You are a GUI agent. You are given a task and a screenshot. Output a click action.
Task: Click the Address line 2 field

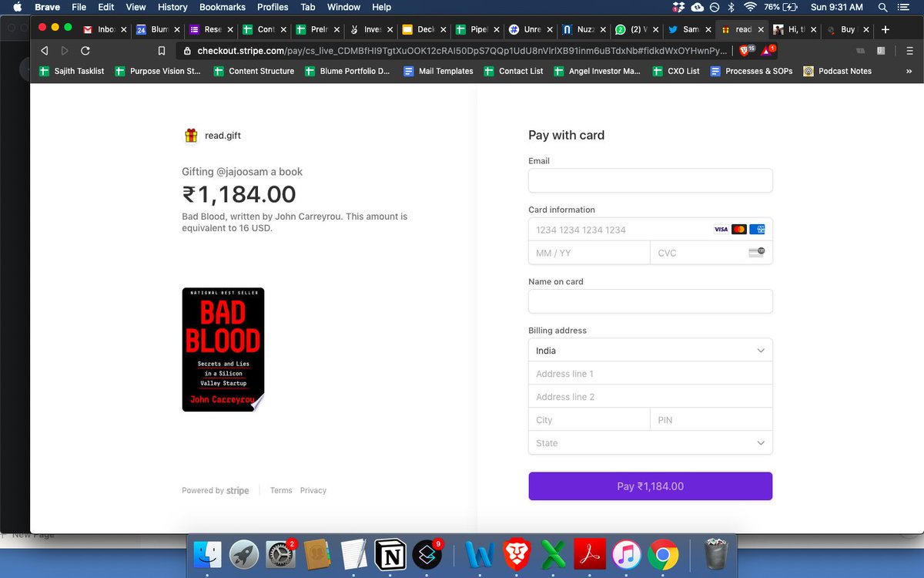point(650,396)
